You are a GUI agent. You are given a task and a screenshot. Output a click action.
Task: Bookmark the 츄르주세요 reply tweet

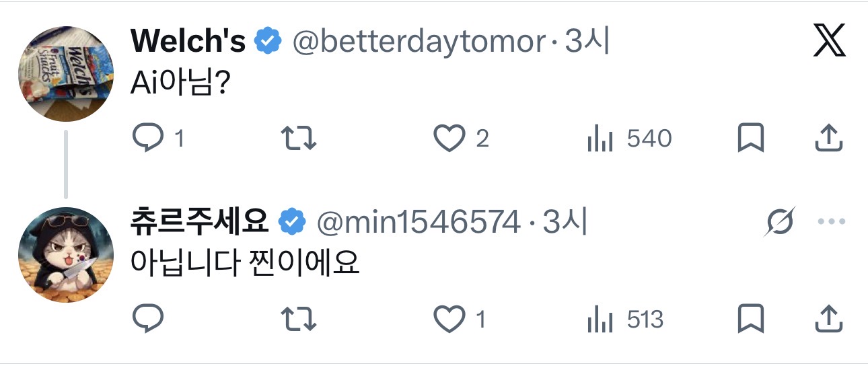click(750, 319)
